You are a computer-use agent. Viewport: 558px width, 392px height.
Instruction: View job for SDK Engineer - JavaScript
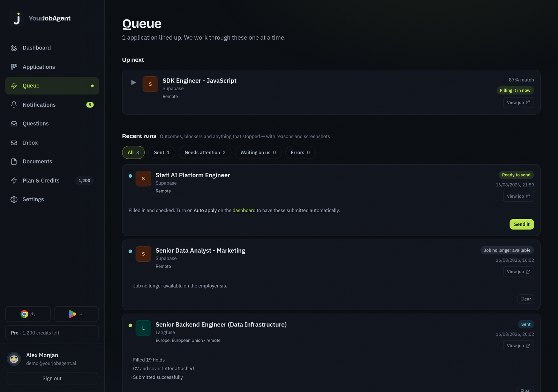[518, 102]
